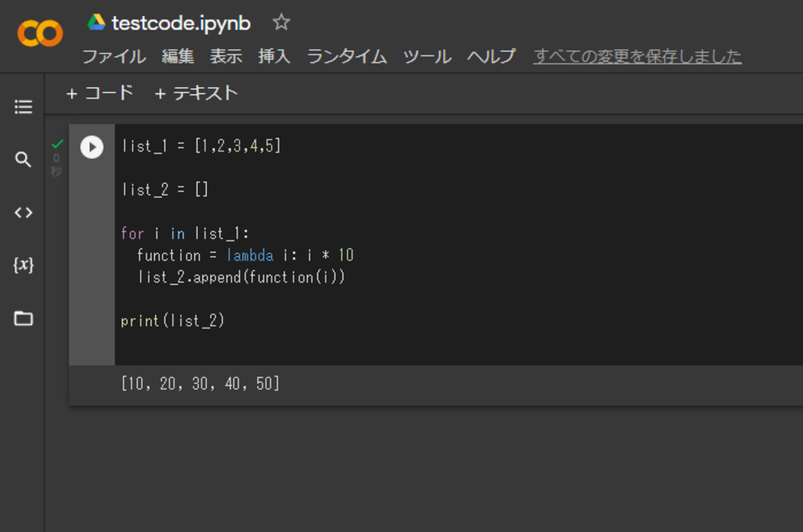The image size is (803, 532).
Task: Open the code snippets icon
Action: pyautogui.click(x=23, y=213)
